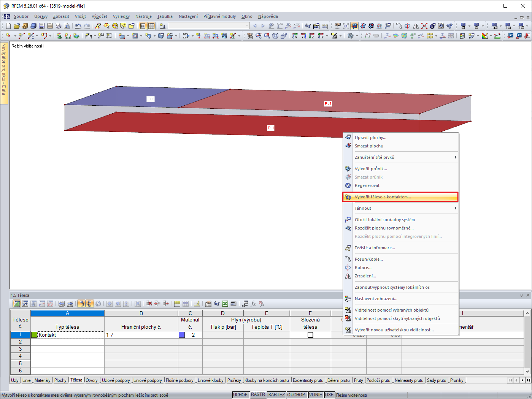Screen dimensions: 532x399
Task: Toggle the Table display icon
Action: 151,26
